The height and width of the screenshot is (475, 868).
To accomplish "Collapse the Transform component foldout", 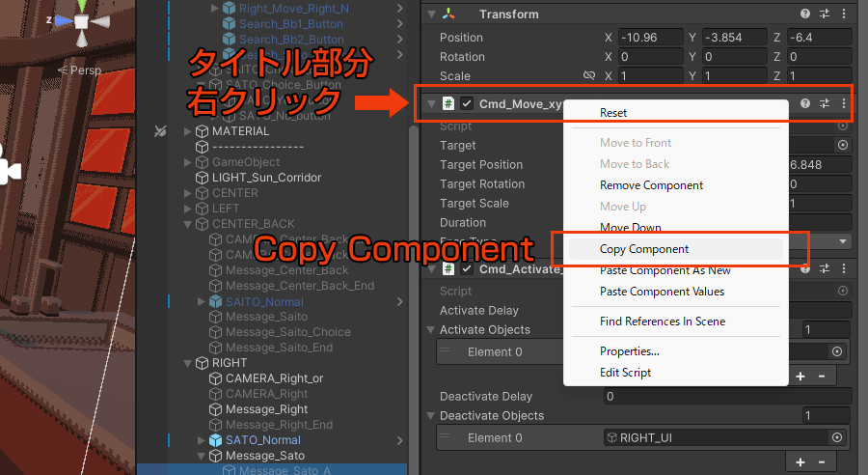I will pyautogui.click(x=430, y=14).
